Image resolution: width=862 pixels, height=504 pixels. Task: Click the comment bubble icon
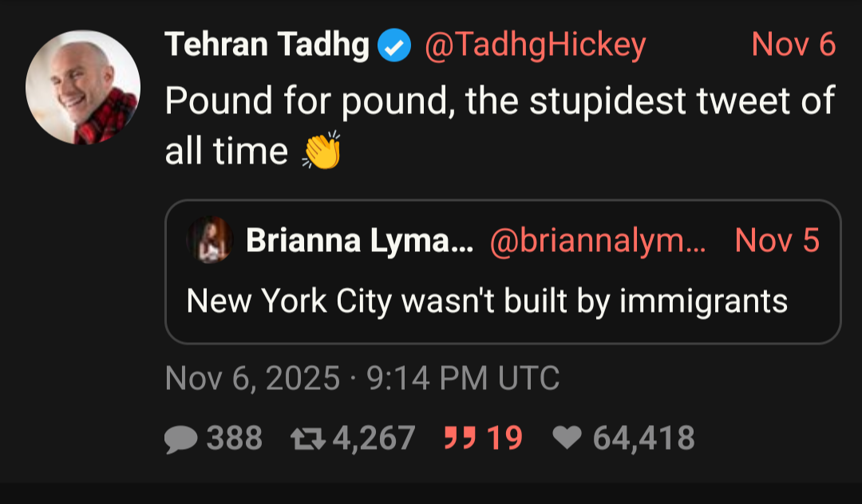[182, 439]
